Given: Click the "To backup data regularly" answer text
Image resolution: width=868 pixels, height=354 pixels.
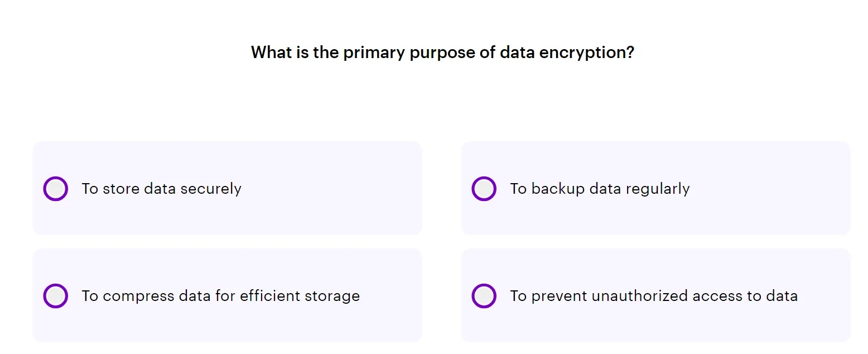Looking at the screenshot, I should coord(600,189).
